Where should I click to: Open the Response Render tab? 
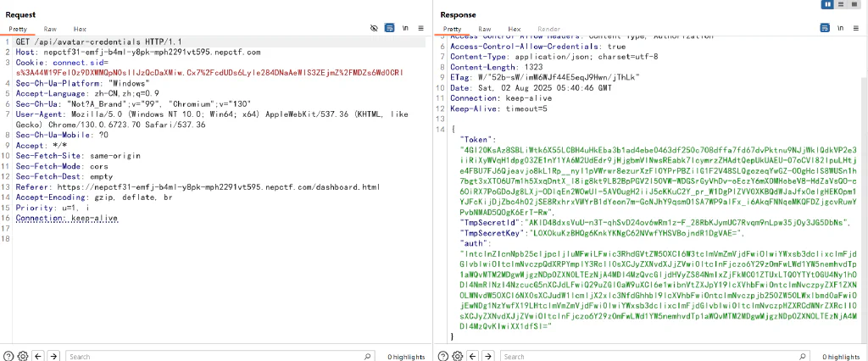point(548,29)
